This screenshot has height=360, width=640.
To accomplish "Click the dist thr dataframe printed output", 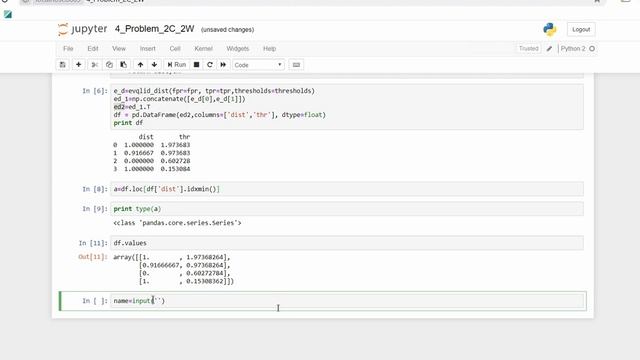I will click(x=152, y=153).
